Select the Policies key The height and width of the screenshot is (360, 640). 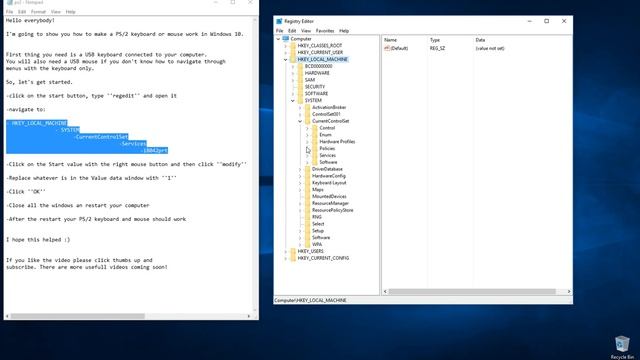click(327, 149)
